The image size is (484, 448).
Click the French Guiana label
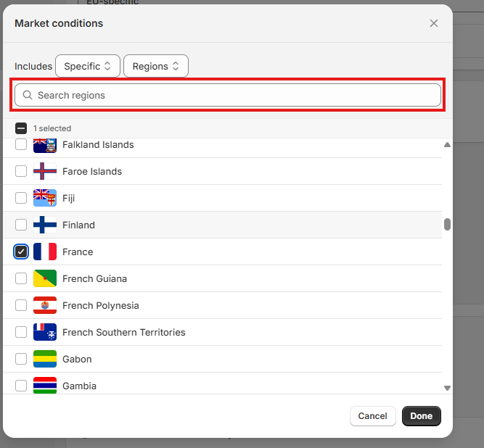95,278
